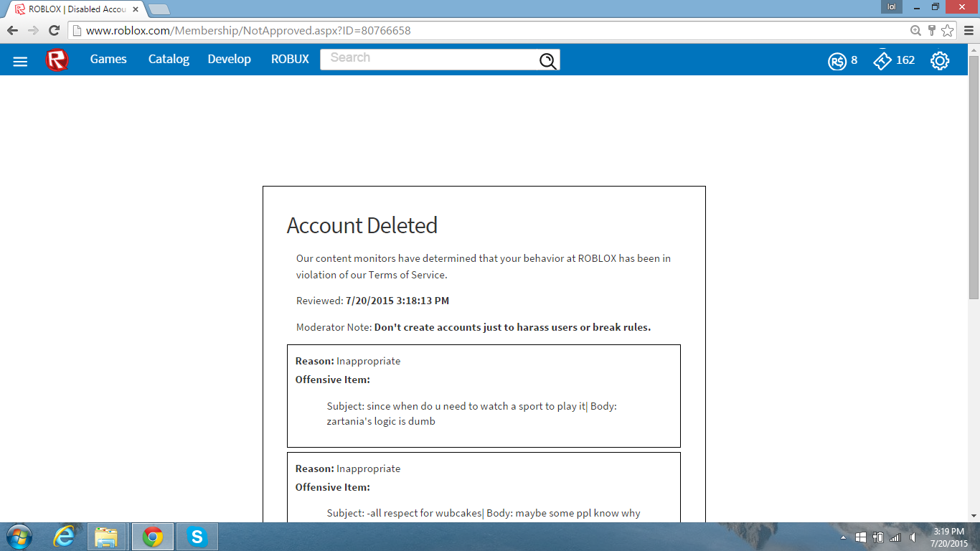Click the taskbar clock showing 3:19 PM
980x551 pixels.
pyautogui.click(x=949, y=537)
